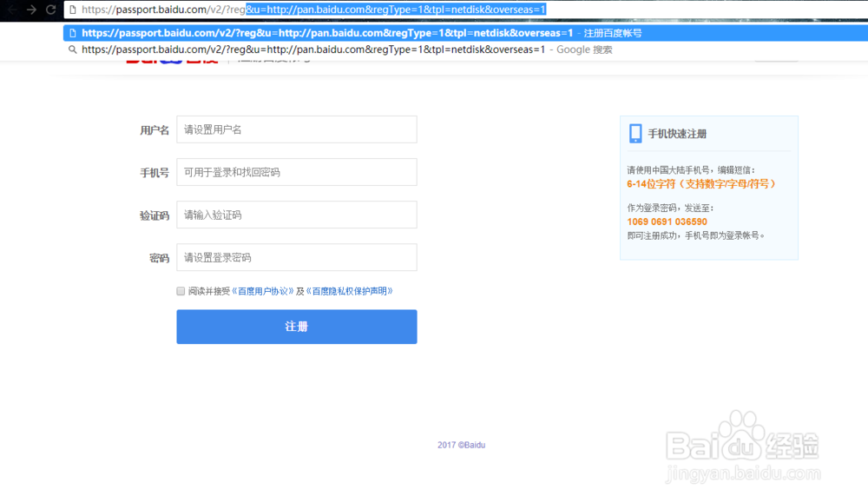Reload the page with refresh icon
Image resolution: width=868 pixels, height=503 pixels.
click(x=51, y=10)
